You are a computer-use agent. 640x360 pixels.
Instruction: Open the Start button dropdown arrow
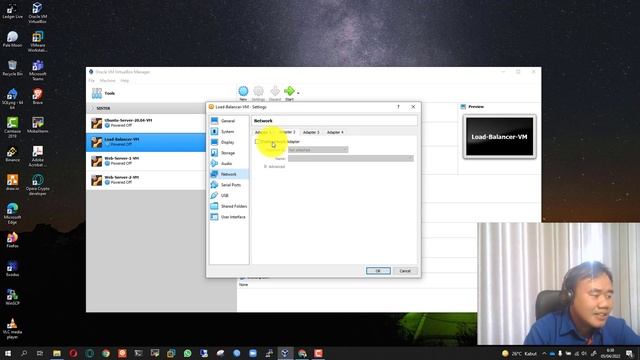pyautogui.click(x=298, y=93)
